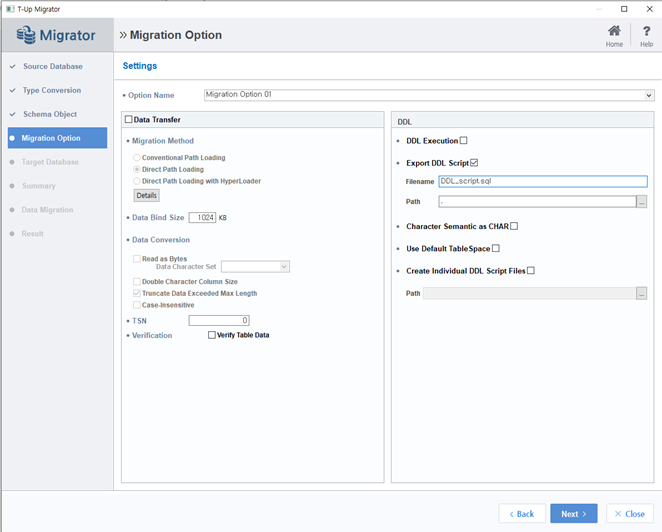Image resolution: width=662 pixels, height=532 pixels.
Task: Enable the Data Transfer checkbox
Action: [x=129, y=119]
